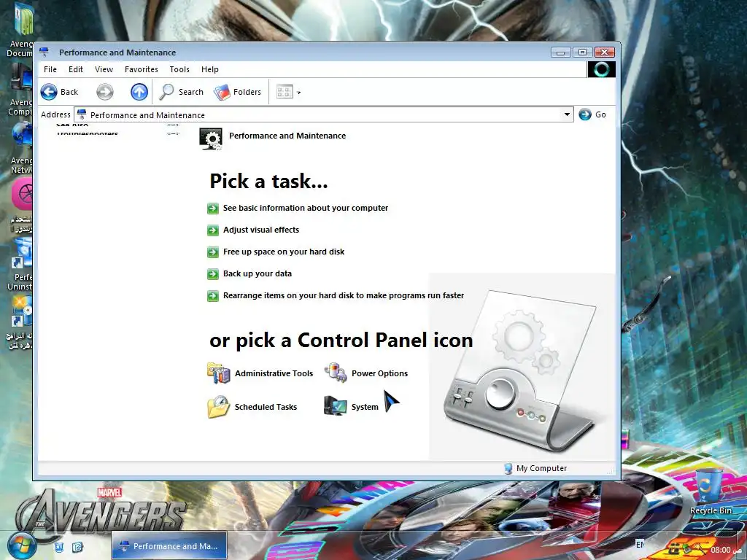Click the Back arrow toolbar icon

[49, 92]
